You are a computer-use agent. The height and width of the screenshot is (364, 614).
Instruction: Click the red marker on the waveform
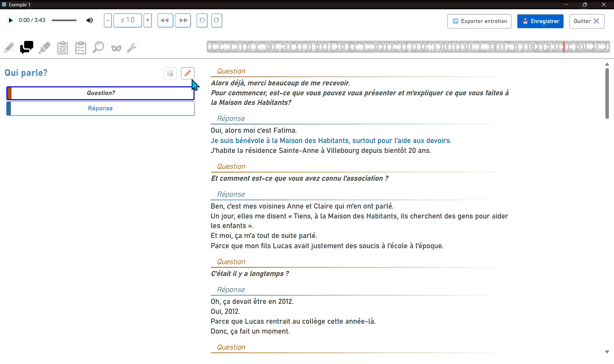[x=564, y=47]
